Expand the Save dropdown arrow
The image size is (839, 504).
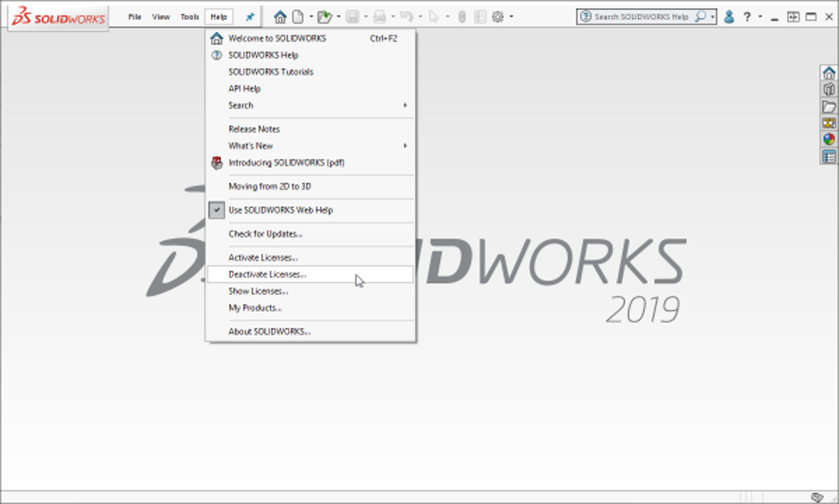[366, 17]
